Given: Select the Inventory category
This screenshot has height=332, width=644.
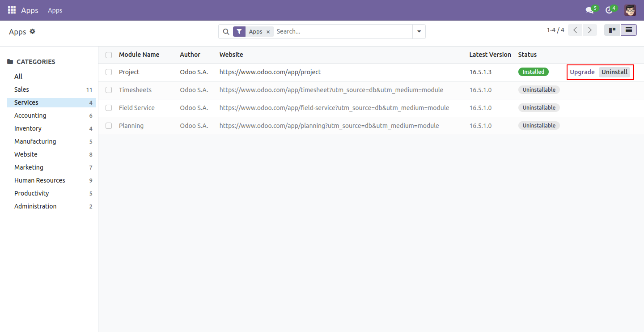Looking at the screenshot, I should pyautogui.click(x=52, y=128).
